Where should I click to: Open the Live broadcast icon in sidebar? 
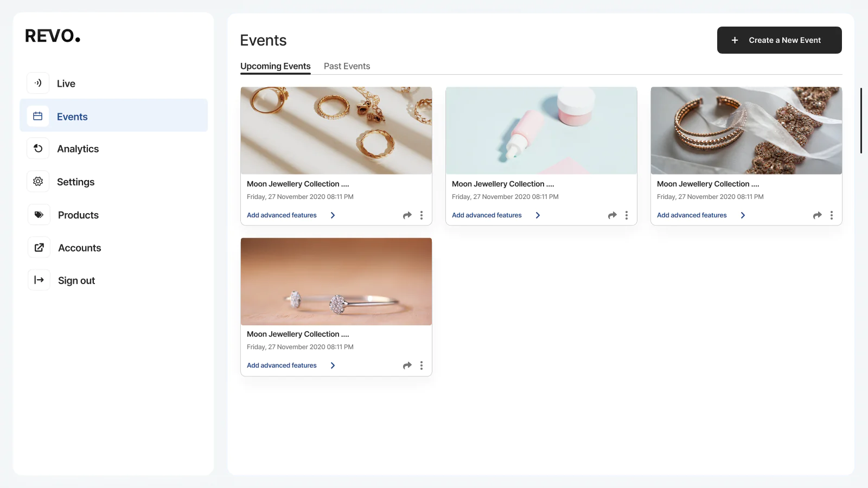point(38,83)
